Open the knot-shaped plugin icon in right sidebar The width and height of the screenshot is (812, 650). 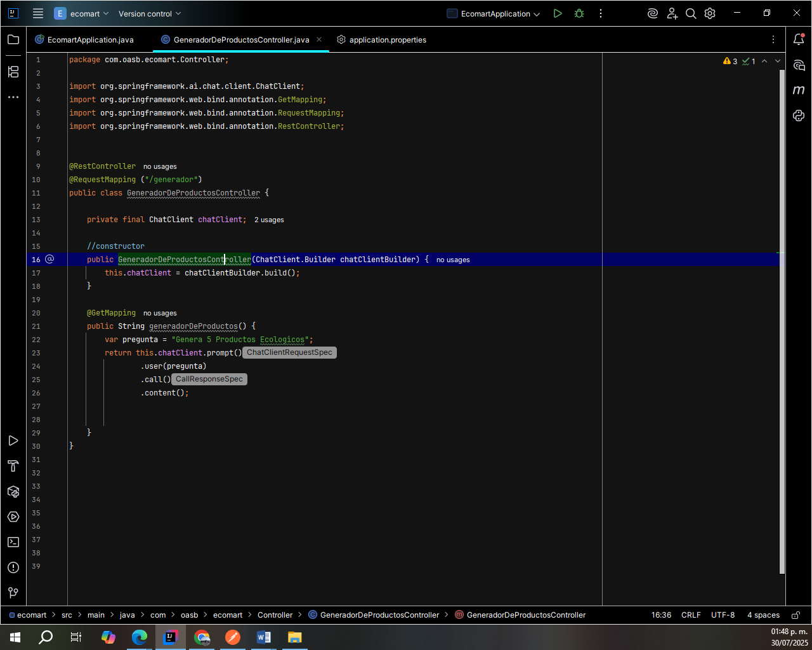(799, 116)
